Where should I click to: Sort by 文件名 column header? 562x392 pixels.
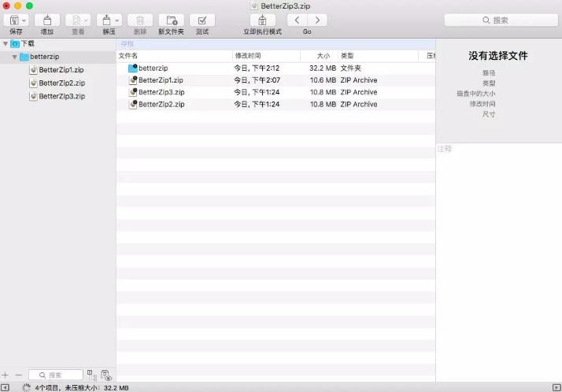(x=175, y=56)
